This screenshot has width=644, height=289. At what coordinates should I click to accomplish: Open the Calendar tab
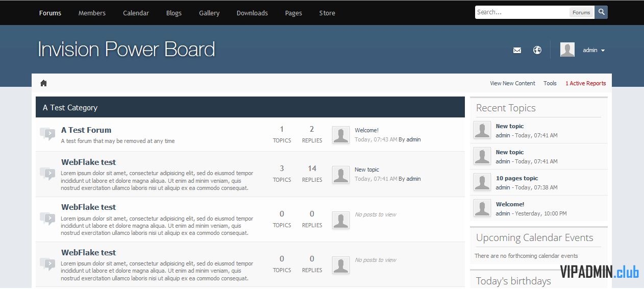point(136,13)
